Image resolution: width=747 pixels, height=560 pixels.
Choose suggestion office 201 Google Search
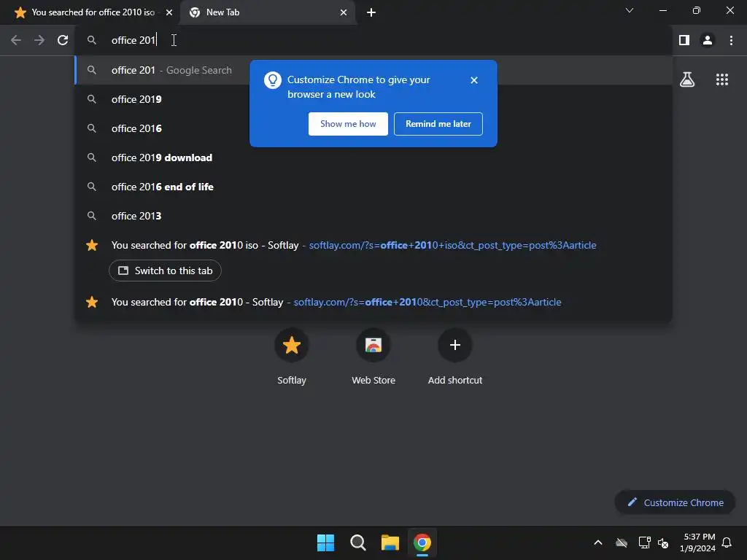click(373, 71)
